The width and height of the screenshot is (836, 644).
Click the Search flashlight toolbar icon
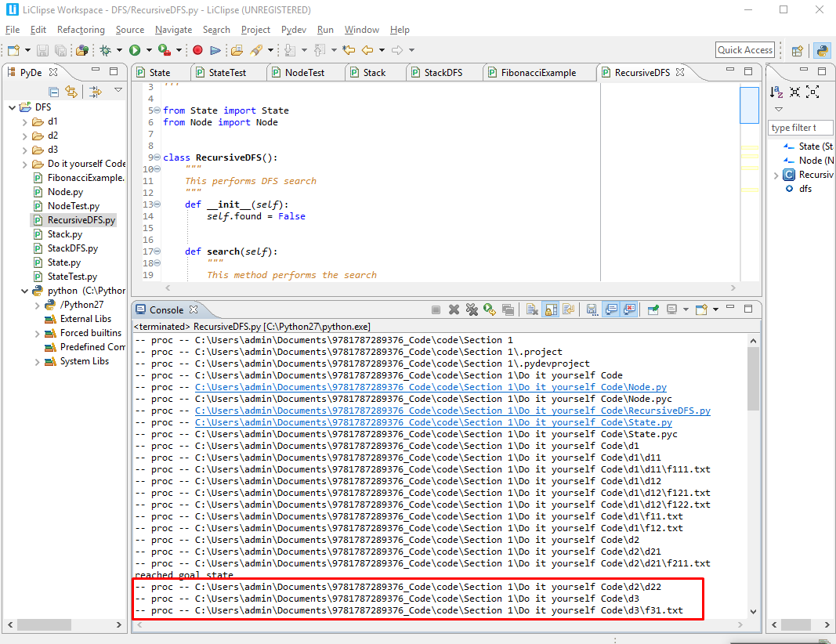click(256, 50)
